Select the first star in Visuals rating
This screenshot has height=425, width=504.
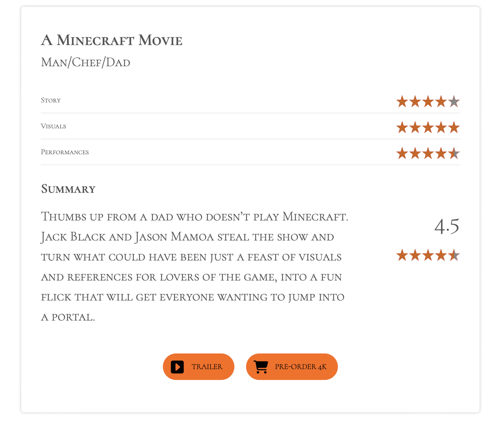click(x=402, y=128)
